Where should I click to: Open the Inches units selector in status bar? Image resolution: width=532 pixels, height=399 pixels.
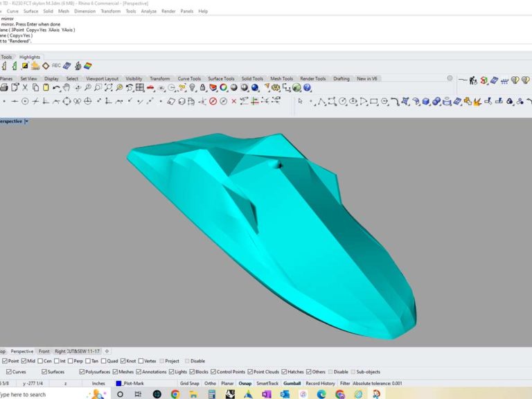click(98, 383)
